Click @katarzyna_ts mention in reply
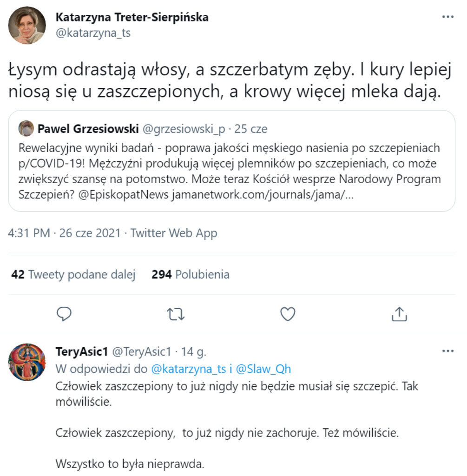The height and width of the screenshot is (476, 467). 189,369
